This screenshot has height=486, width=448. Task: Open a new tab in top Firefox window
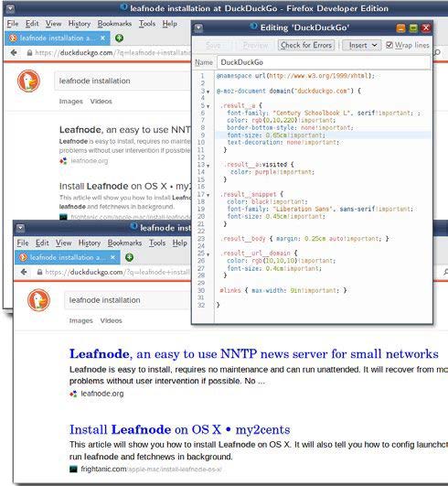point(119,38)
